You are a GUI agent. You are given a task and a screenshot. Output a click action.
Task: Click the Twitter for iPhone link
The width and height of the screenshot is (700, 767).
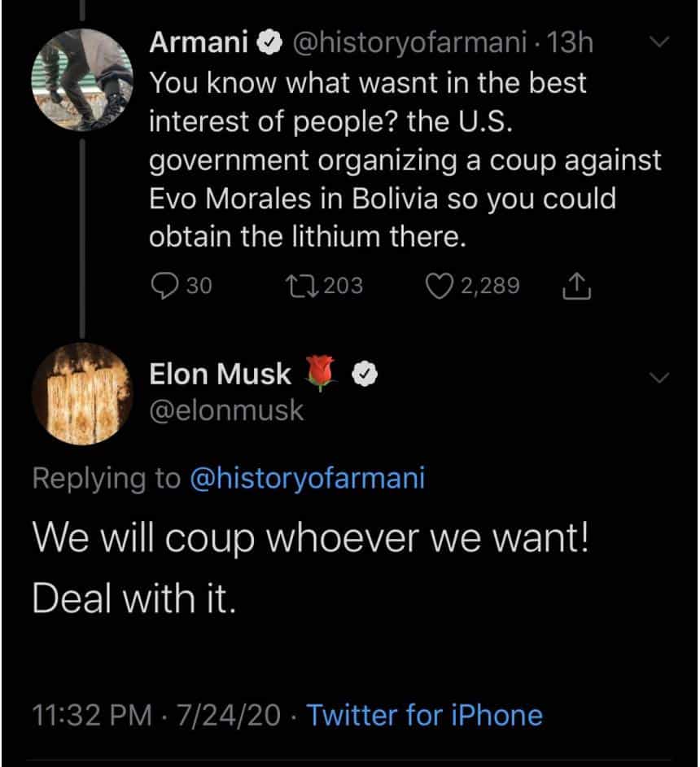pyautogui.click(x=424, y=715)
